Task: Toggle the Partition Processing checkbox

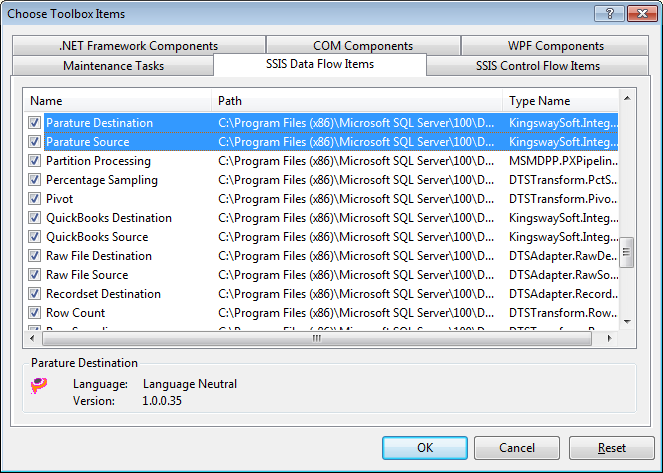Action: pos(34,161)
